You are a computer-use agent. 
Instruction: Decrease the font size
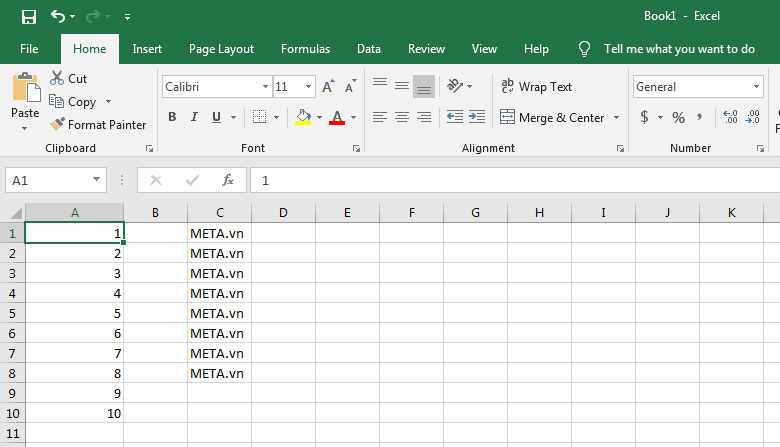(351, 87)
